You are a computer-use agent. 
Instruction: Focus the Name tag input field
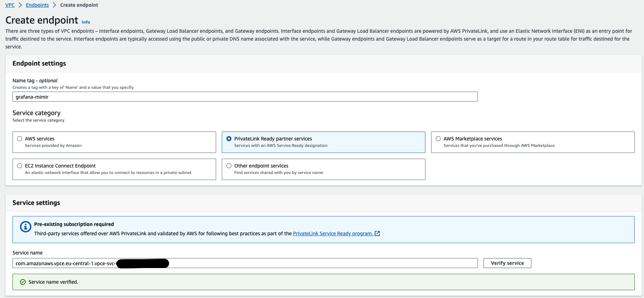245,97
